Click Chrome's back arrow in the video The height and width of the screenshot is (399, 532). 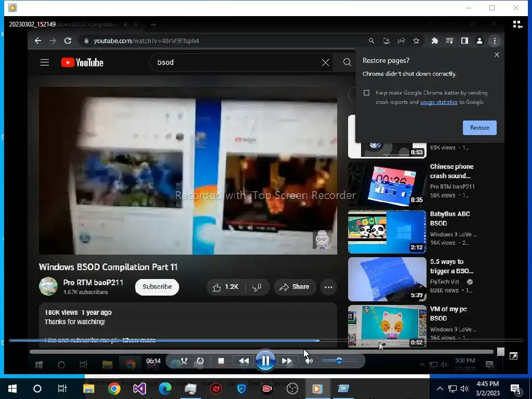pos(38,41)
